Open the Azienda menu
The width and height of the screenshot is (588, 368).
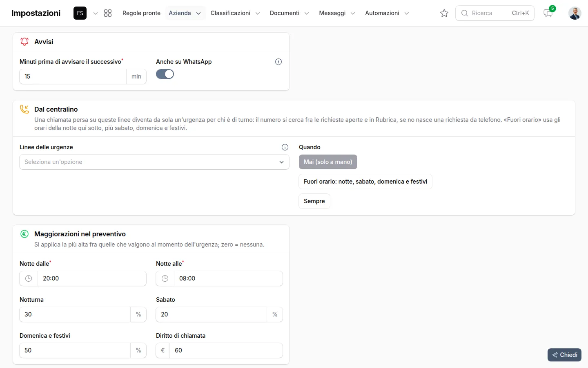click(185, 13)
